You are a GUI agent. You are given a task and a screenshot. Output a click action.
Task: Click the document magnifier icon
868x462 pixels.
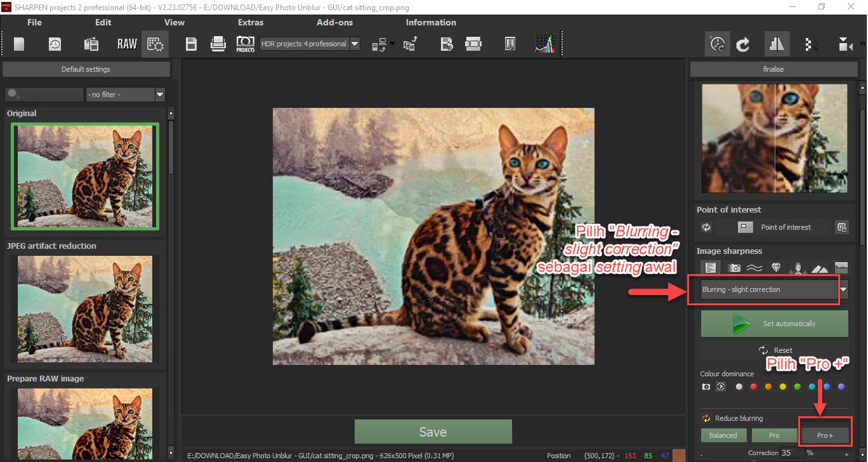click(x=510, y=44)
